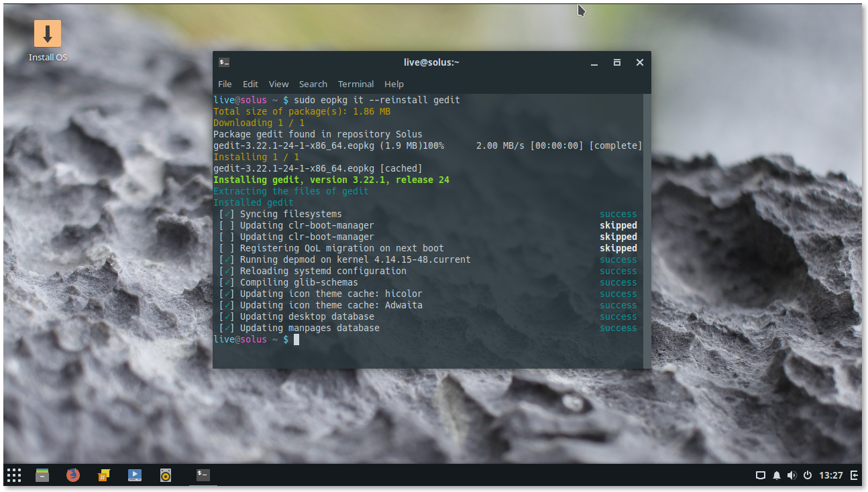868x492 pixels.
Task: Open the show-desktop tray icon
Action: click(761, 475)
